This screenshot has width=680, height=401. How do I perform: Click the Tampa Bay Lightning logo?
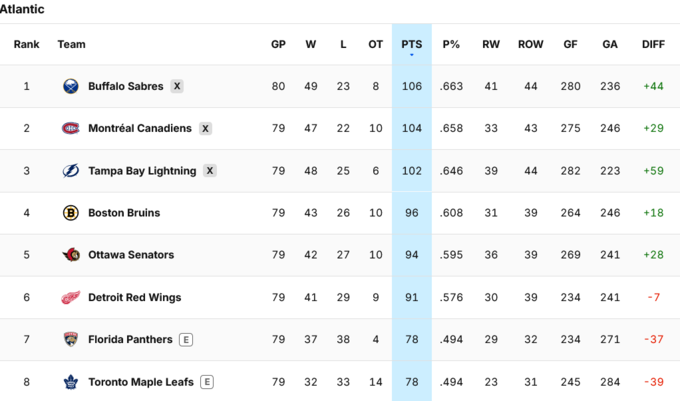pos(71,171)
